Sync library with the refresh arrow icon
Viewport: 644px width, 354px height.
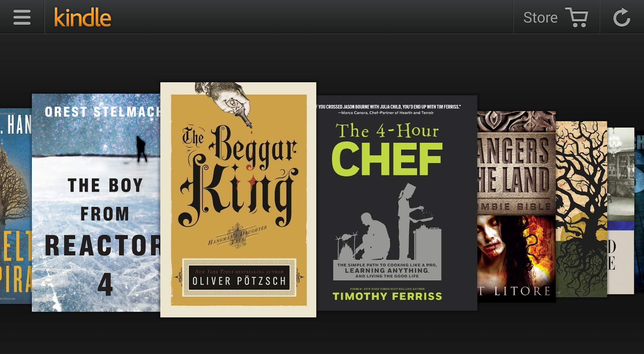coord(622,17)
